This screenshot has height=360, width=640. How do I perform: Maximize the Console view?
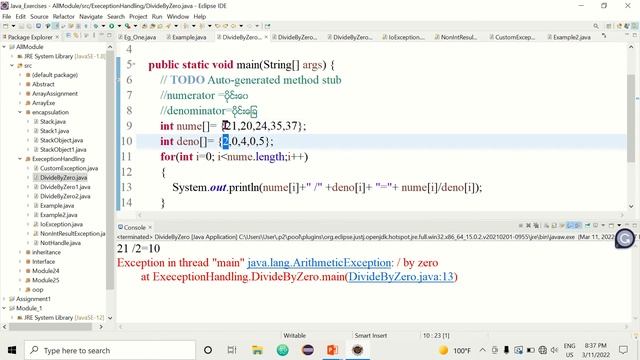[634, 226]
